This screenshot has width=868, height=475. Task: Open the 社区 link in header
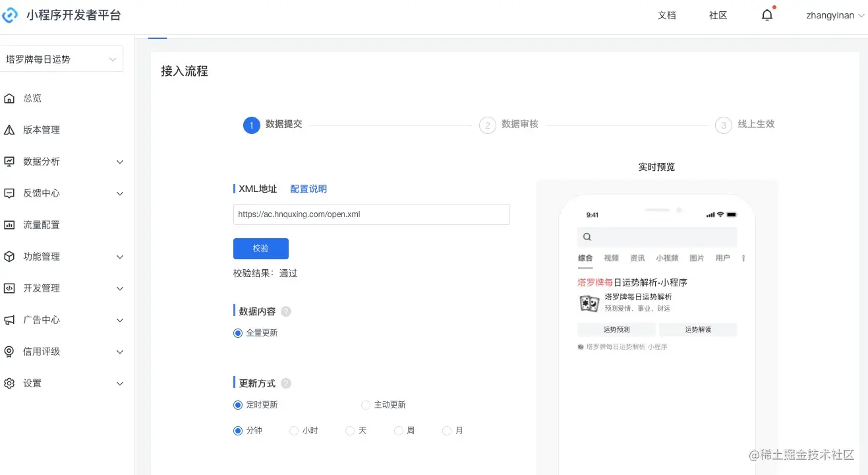pos(718,15)
